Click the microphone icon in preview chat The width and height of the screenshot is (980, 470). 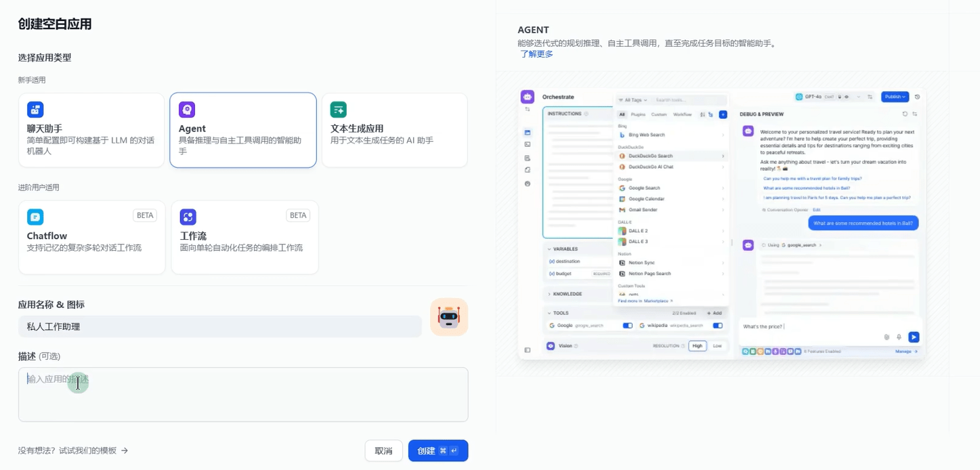click(899, 337)
